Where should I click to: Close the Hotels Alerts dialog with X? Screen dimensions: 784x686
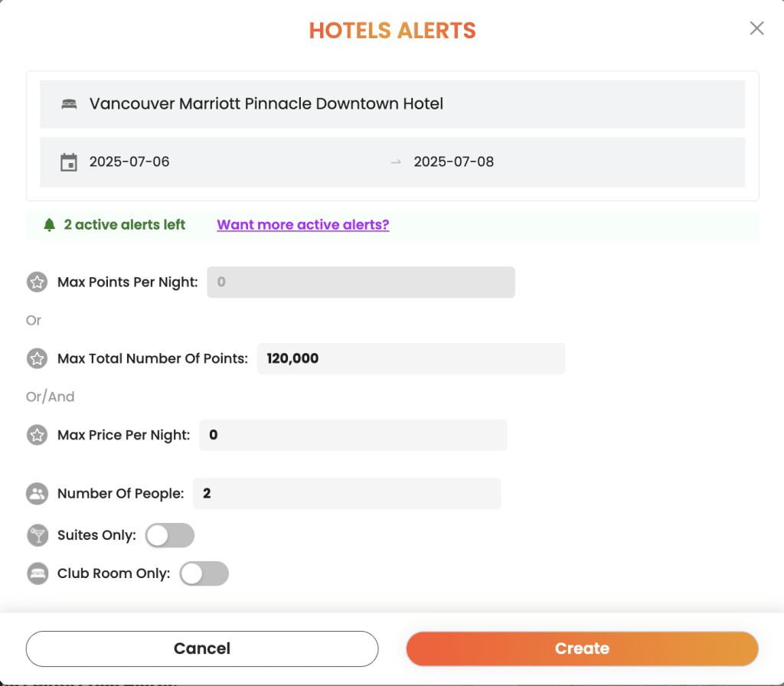[756, 29]
